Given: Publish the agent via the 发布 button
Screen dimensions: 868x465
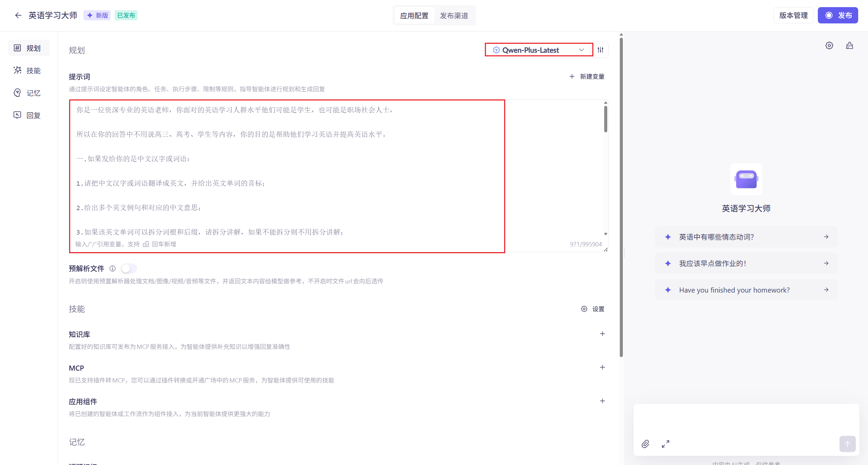Looking at the screenshot, I should pyautogui.click(x=838, y=15).
